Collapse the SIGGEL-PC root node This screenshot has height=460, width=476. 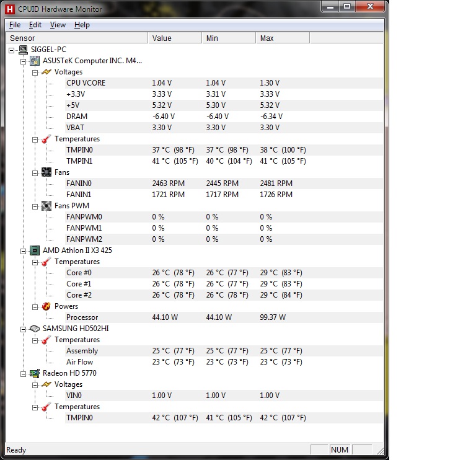click(12, 50)
